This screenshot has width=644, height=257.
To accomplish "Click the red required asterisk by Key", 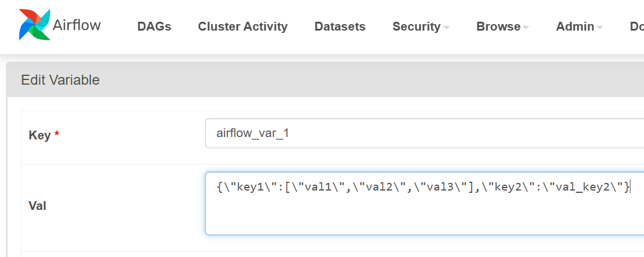I will tap(56, 135).
